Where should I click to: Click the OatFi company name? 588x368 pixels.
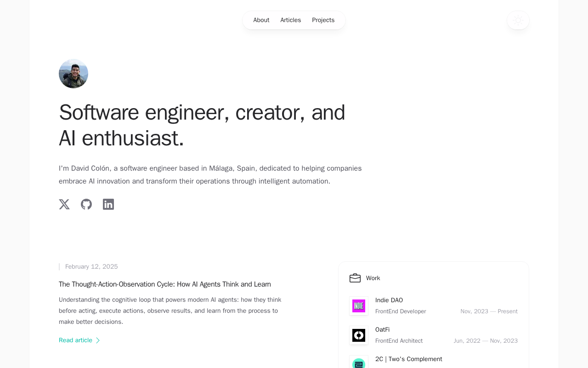(x=383, y=330)
